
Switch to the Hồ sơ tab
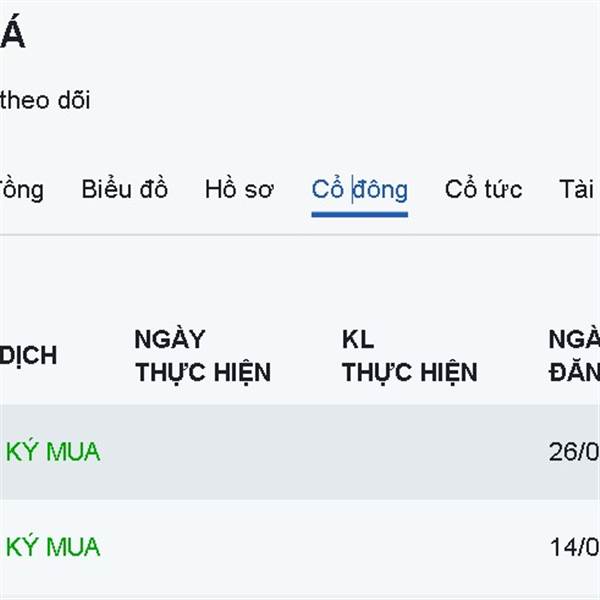coord(239,189)
